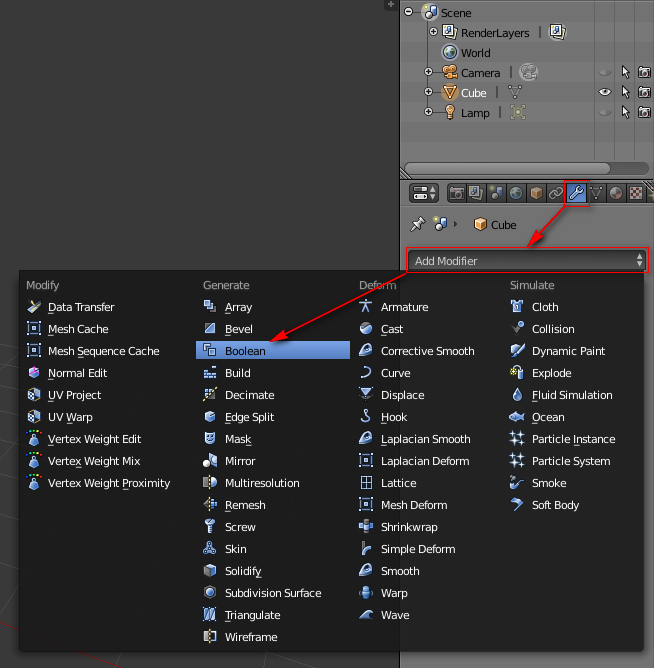Toggle Cube visibility eye icon
This screenshot has height=668, width=654.
click(605, 92)
